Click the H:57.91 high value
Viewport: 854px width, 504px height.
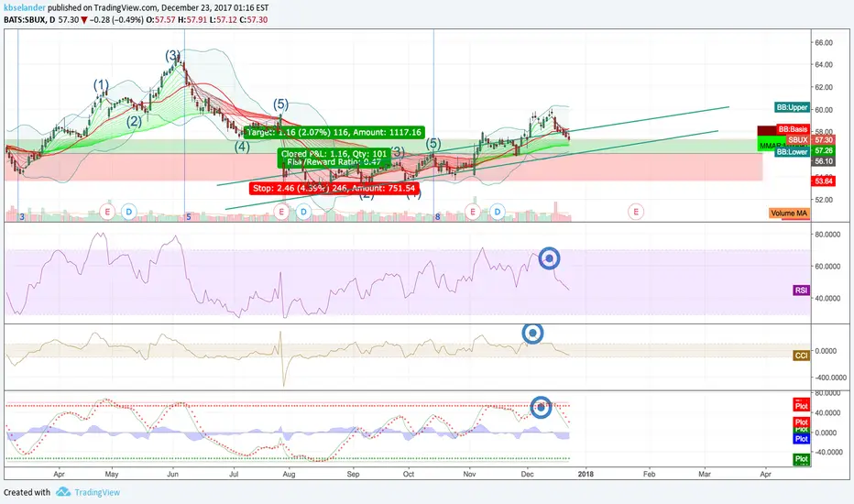[192, 19]
